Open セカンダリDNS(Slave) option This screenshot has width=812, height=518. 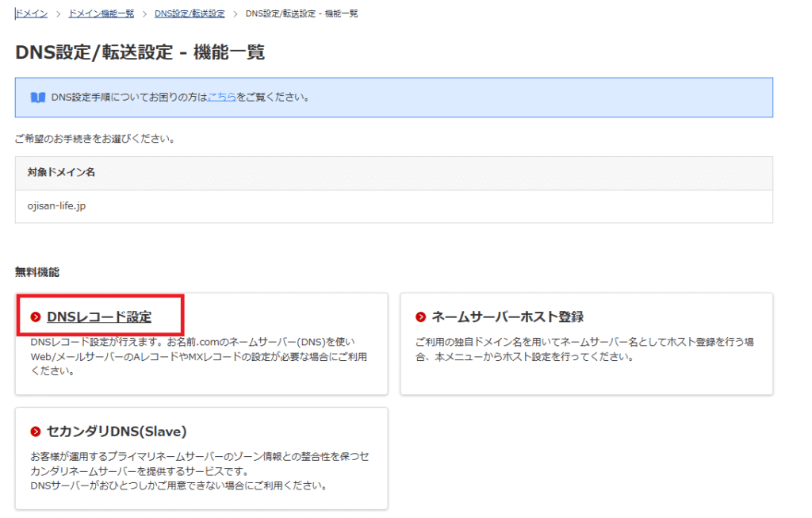tap(117, 431)
